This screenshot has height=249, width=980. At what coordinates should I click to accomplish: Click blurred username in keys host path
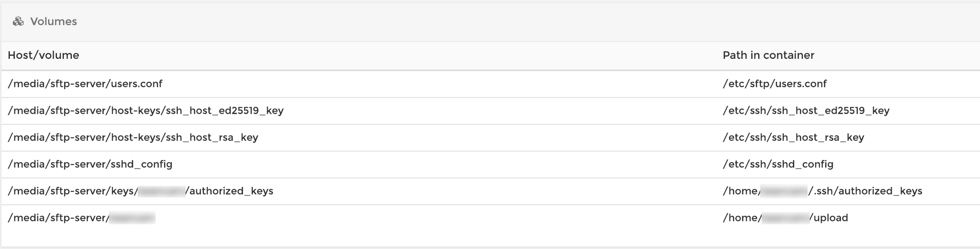[x=161, y=191]
